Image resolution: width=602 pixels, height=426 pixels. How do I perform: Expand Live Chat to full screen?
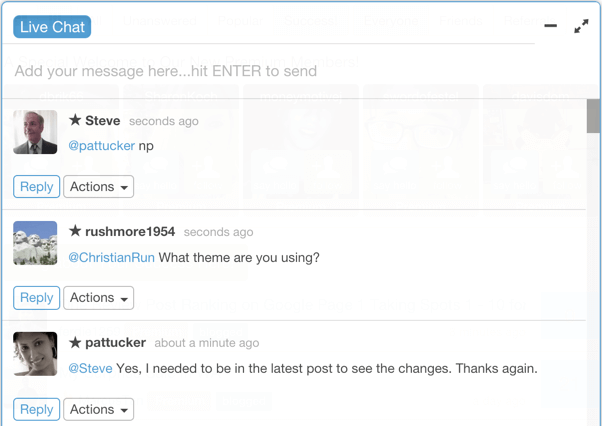(x=581, y=26)
